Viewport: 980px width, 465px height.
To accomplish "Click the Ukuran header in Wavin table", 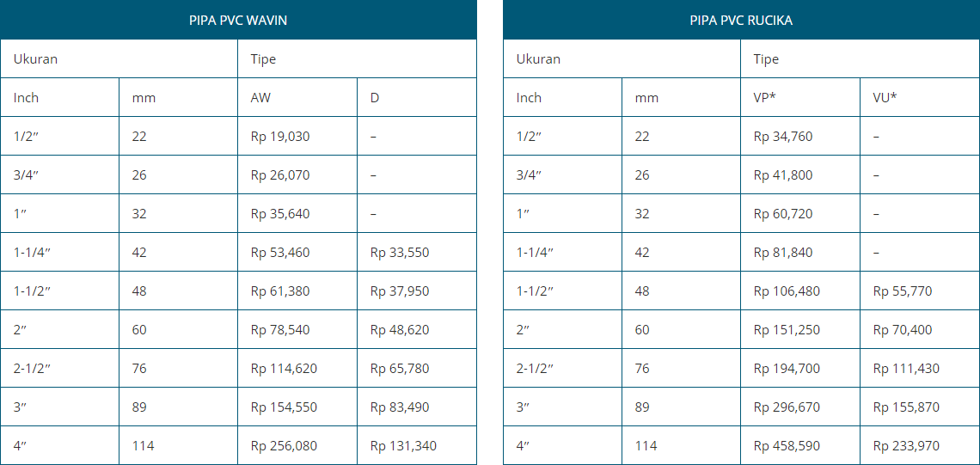I will [35, 59].
